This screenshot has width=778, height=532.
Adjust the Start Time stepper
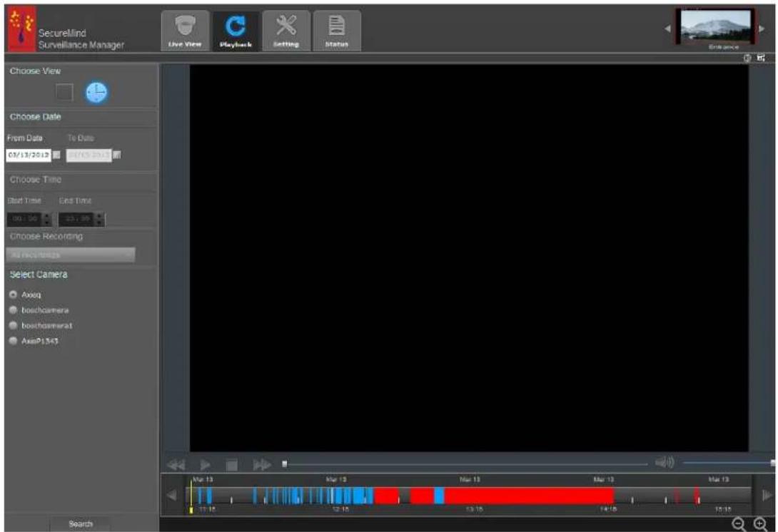coord(46,219)
